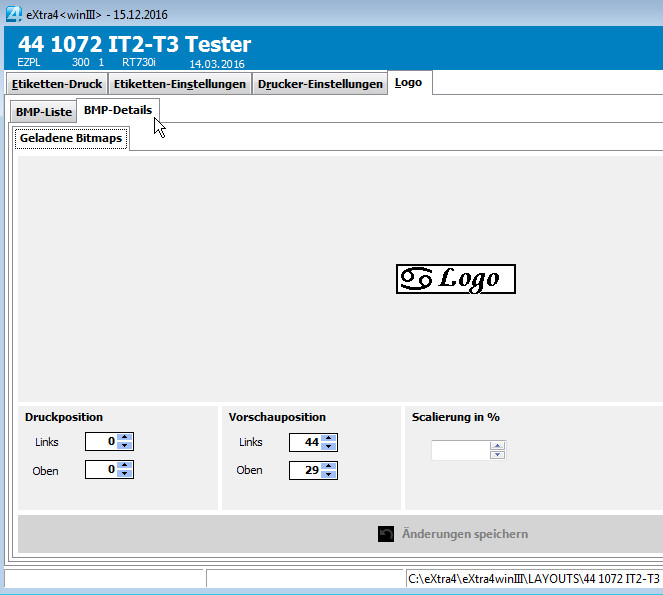
Task: Decrease Druckposition Links with the down arrow
Action: click(x=125, y=446)
